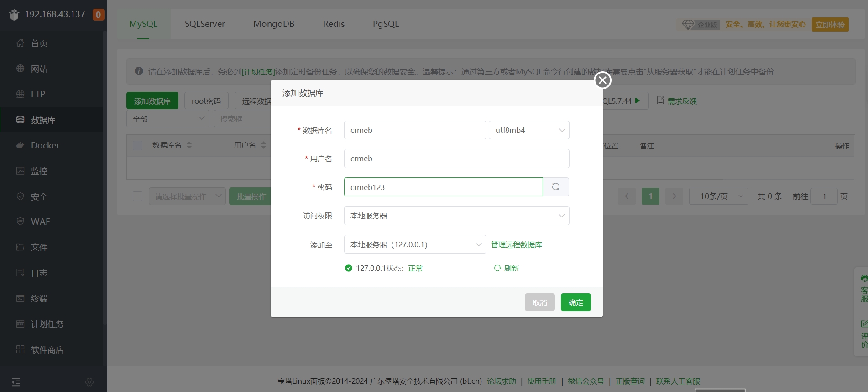Click the orange notification badge 0
Screen dimensions: 868x392
pyautogui.click(x=98, y=15)
